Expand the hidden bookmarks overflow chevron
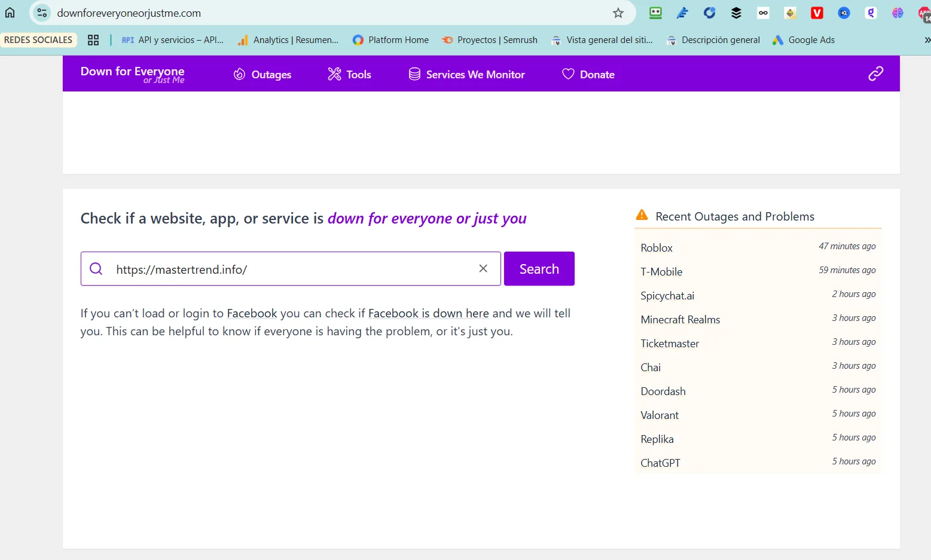Screen dimensions: 931x560 pos(926,40)
